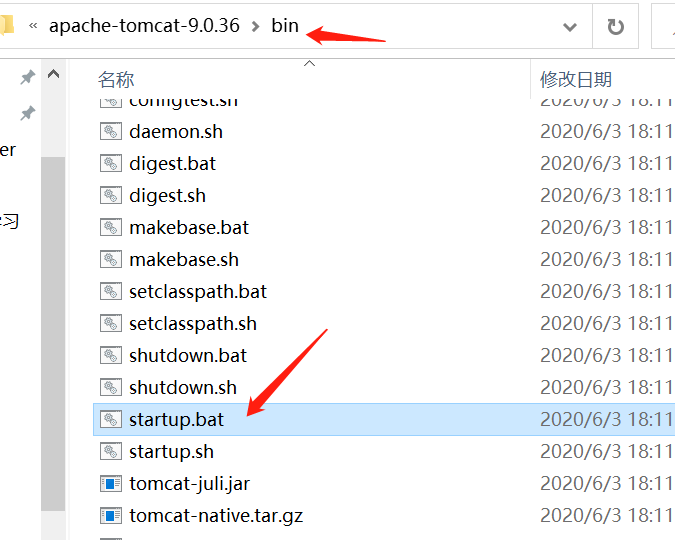Select the digest.sh file name
Viewport: 675px width, 540px height.
tap(167, 196)
